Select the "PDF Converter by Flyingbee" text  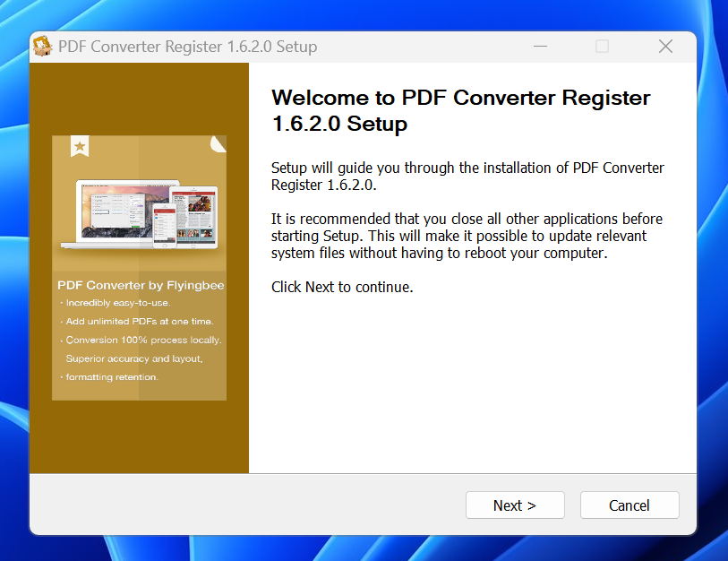point(141,285)
